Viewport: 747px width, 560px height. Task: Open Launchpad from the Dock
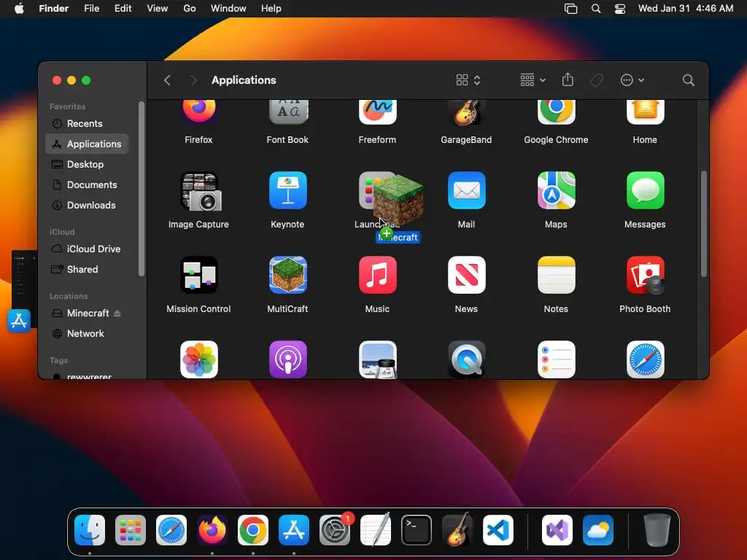(131, 530)
